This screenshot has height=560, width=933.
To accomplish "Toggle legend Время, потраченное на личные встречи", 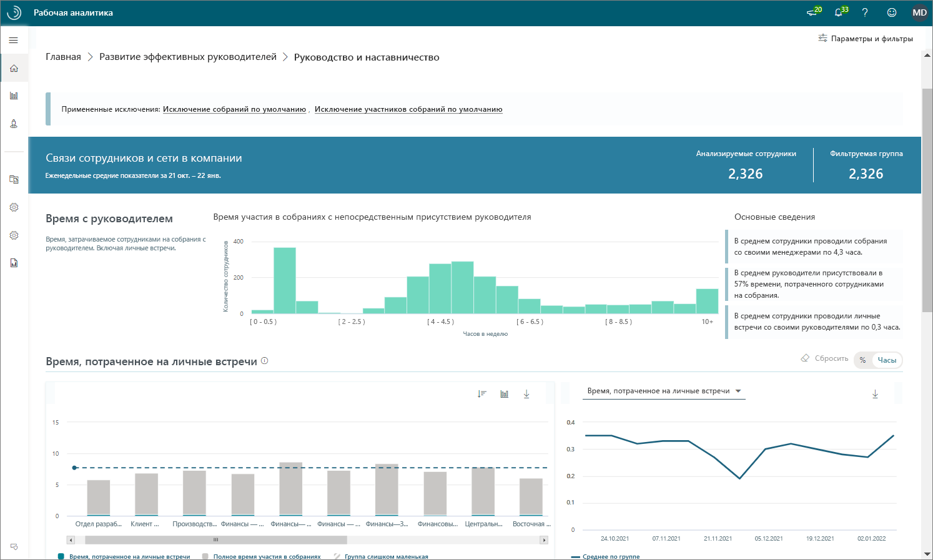I will pyautogui.click(x=124, y=556).
